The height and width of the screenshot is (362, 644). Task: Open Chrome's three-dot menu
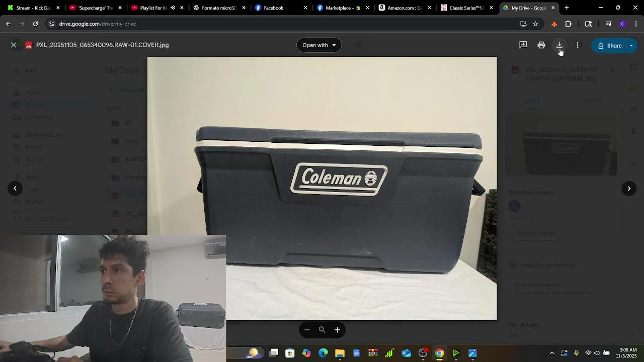point(636,24)
